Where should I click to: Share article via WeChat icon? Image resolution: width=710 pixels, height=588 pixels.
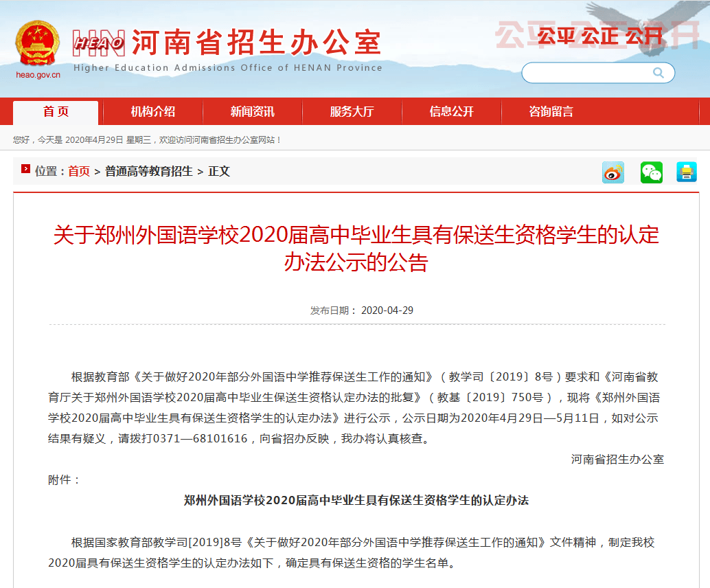(x=651, y=172)
